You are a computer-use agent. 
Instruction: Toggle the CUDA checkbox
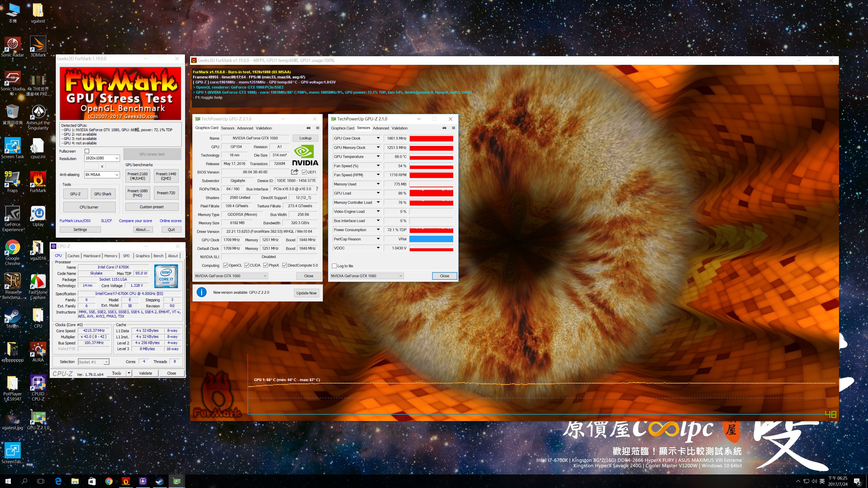click(247, 265)
